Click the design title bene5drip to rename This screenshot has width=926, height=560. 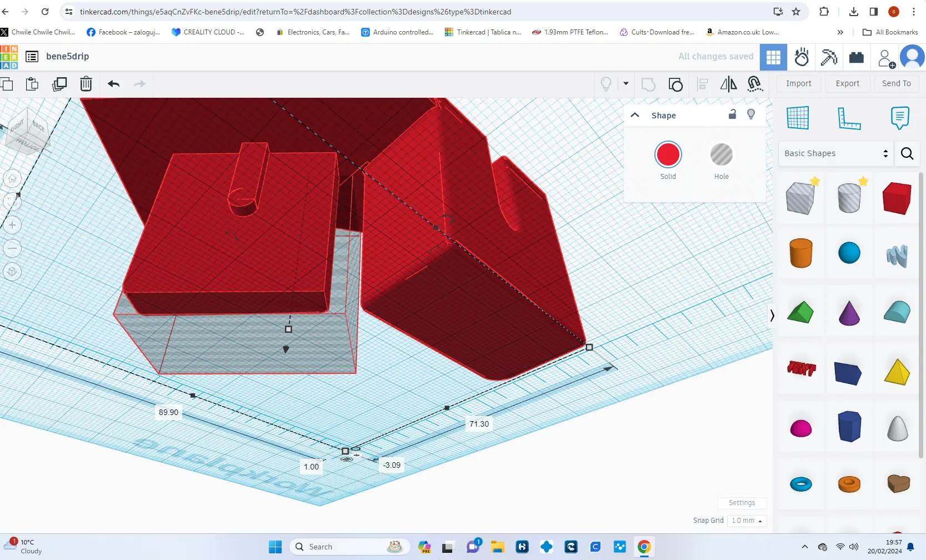[67, 56]
